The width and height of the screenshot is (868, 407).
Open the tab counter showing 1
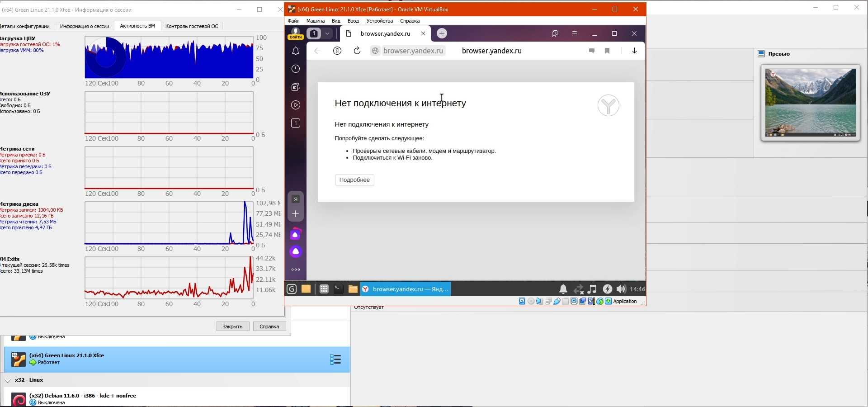314,33
